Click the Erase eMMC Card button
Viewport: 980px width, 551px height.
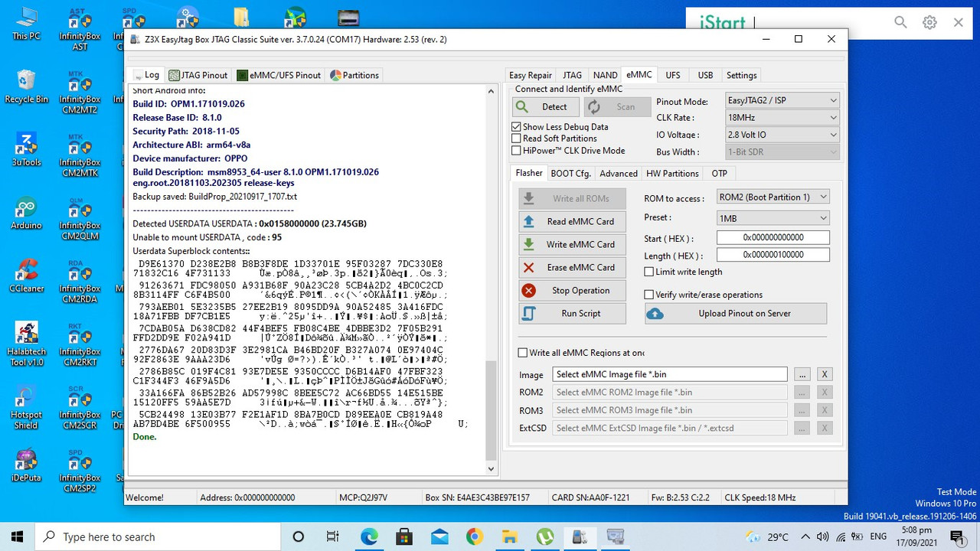click(572, 268)
